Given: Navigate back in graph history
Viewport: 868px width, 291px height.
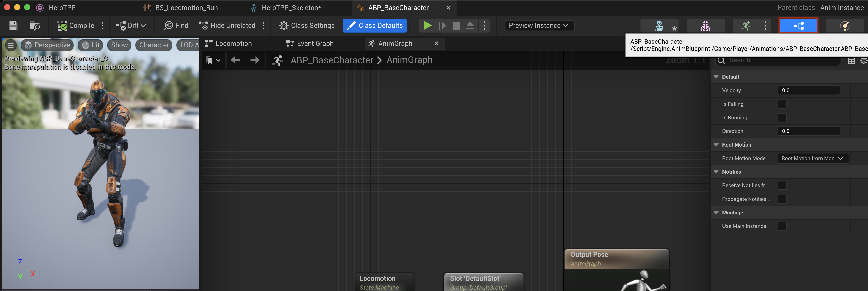Looking at the screenshot, I should coord(235,60).
